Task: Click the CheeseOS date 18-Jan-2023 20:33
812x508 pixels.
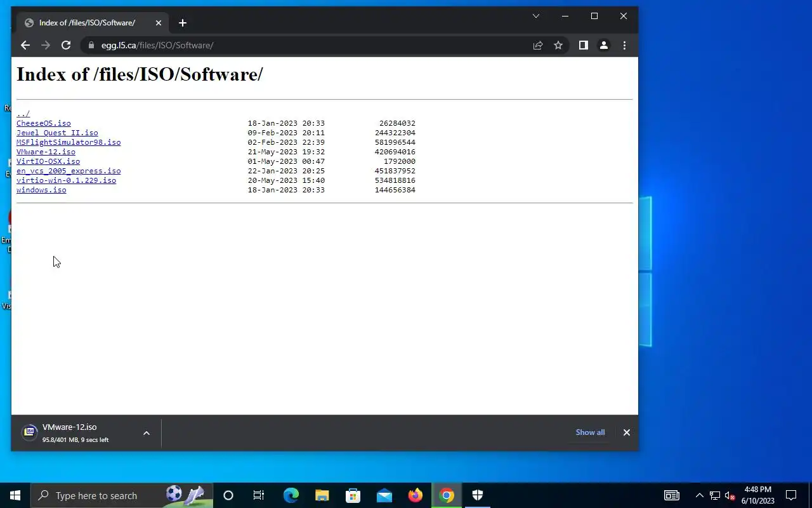Action: pos(286,123)
